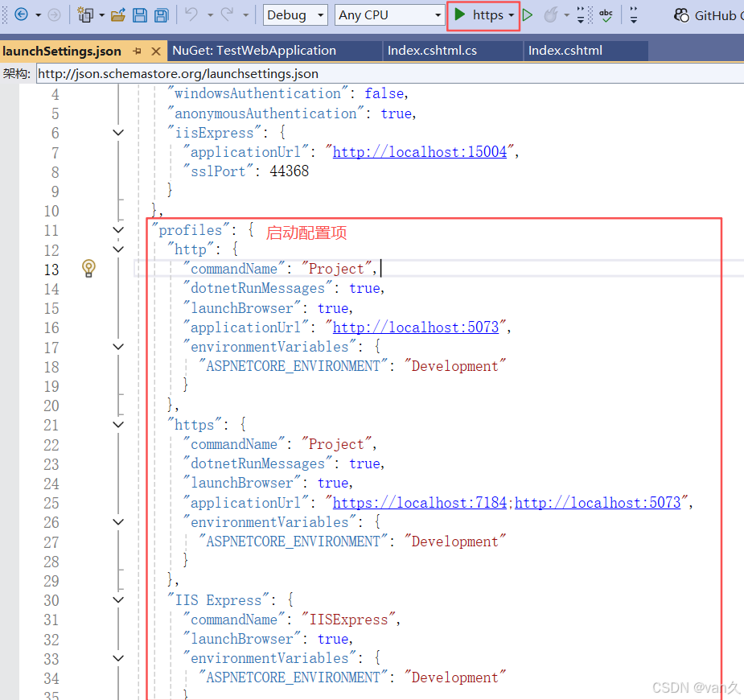Click the GitHub Copilot icon
The image size is (744, 700).
681,15
